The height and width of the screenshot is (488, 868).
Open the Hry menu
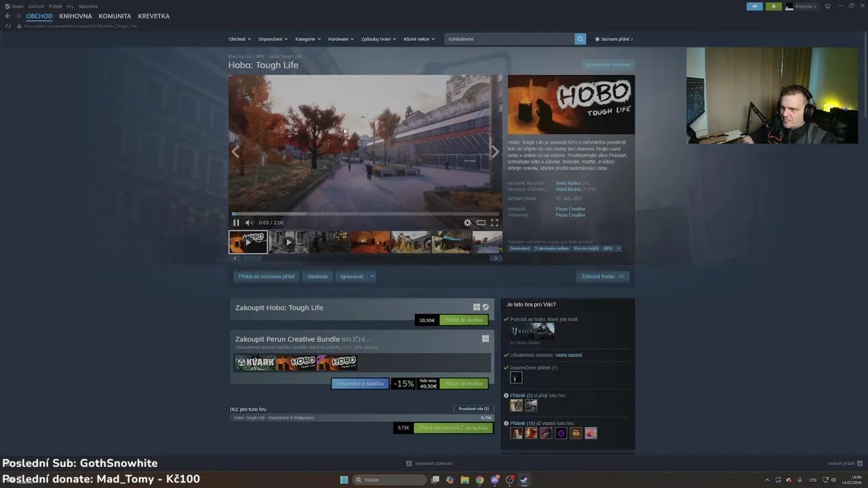[x=70, y=6]
